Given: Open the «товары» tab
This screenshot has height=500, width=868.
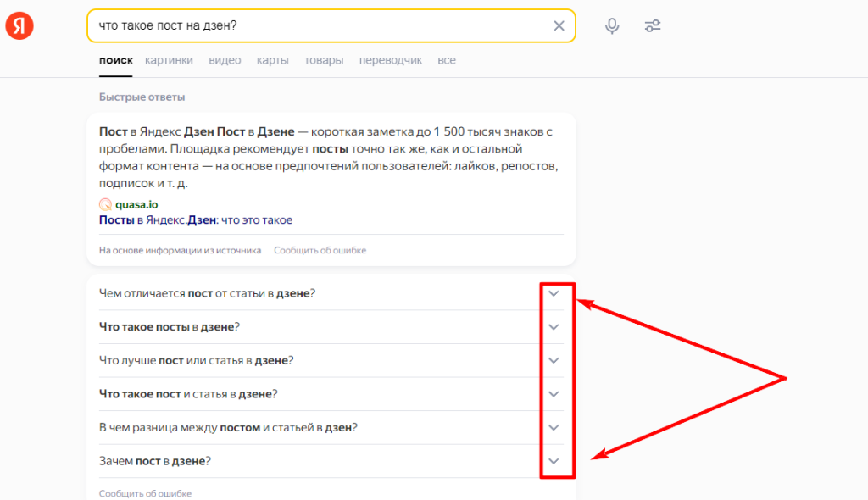Looking at the screenshot, I should (x=324, y=60).
